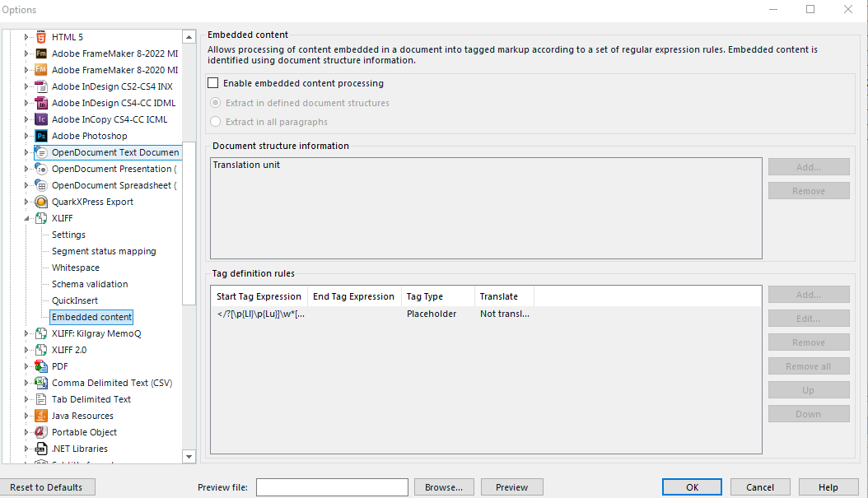Click the PDF filter icon
This screenshot has height=498, width=868.
(40, 365)
